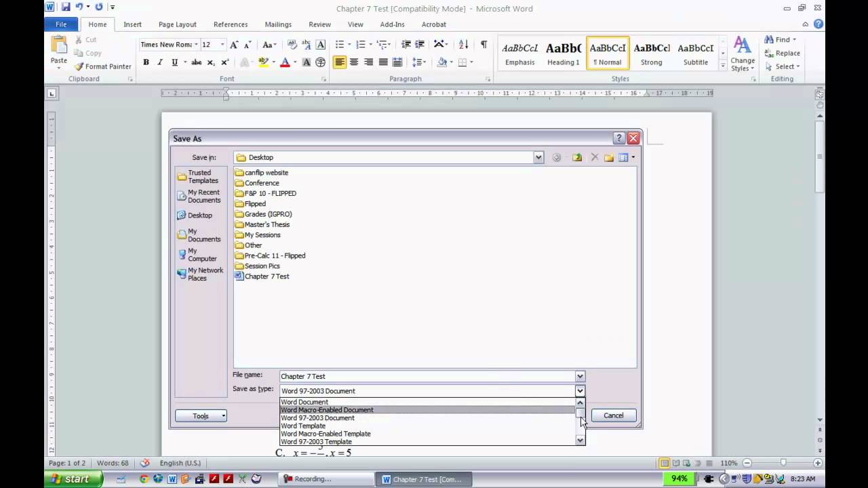Viewport: 868px width, 488px height.
Task: Click the Cancel button in Save As
Action: (x=614, y=415)
